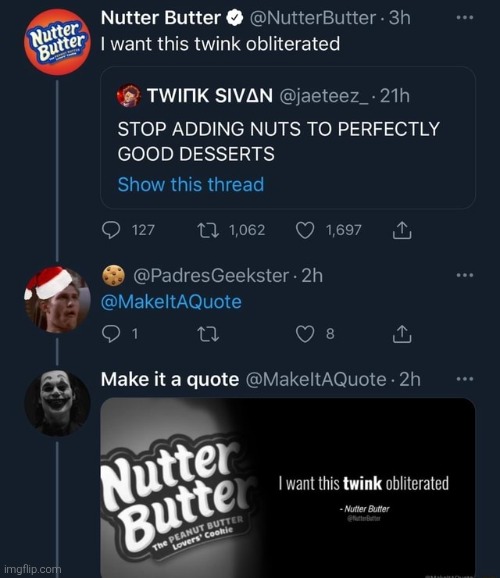This screenshot has width=500, height=578.
Task: Open the quoted TWINK SIVAN tweet
Action: click(288, 137)
